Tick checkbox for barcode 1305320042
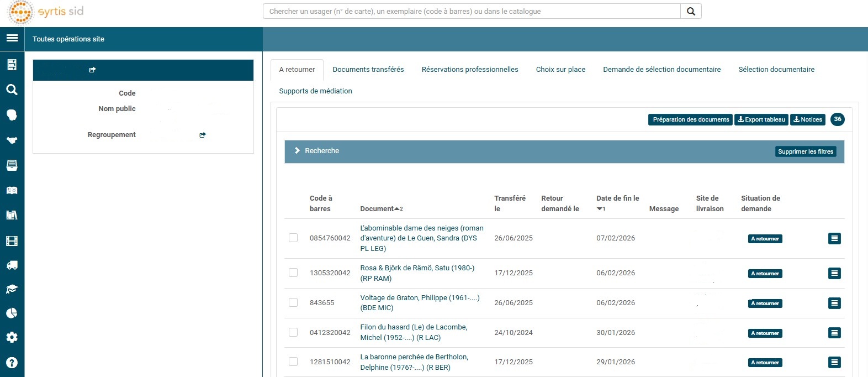The image size is (868, 377). [293, 273]
